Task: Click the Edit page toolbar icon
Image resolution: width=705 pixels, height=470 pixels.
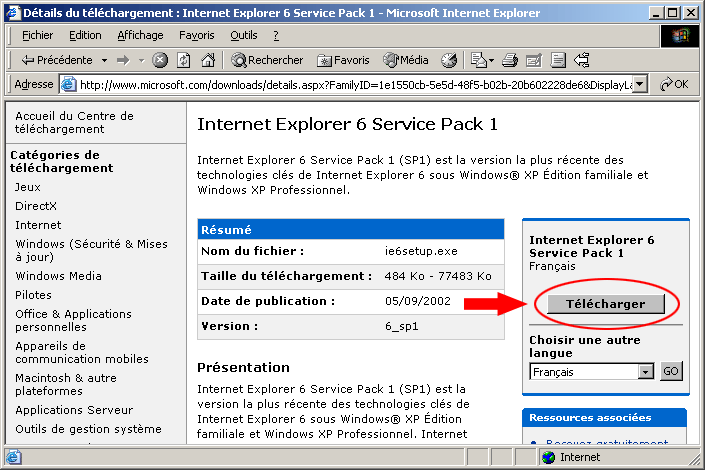Action: [534, 60]
